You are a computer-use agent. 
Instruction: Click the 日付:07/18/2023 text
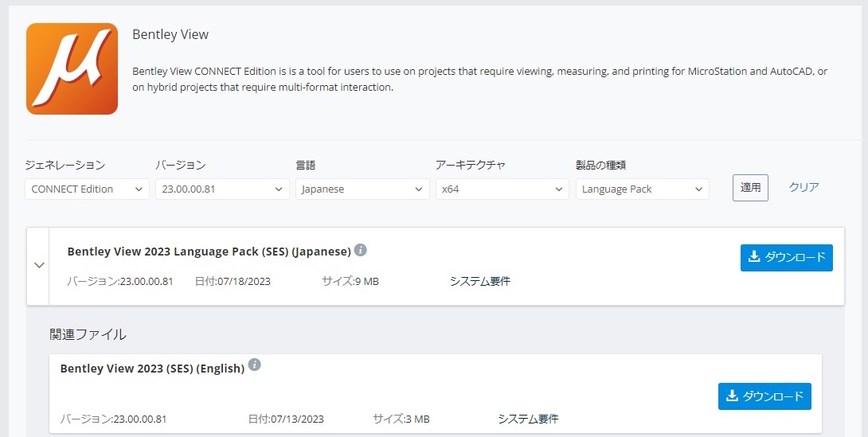(x=233, y=281)
